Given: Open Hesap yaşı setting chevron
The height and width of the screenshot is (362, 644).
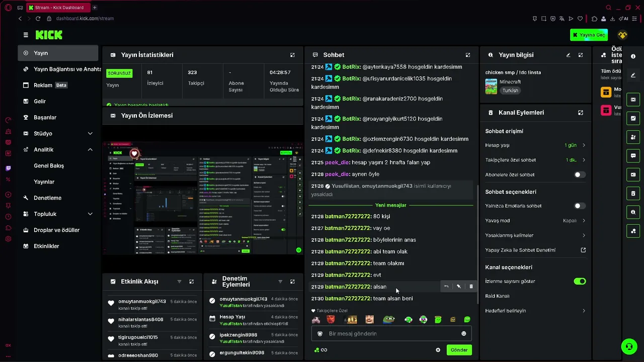Looking at the screenshot, I should (584, 145).
